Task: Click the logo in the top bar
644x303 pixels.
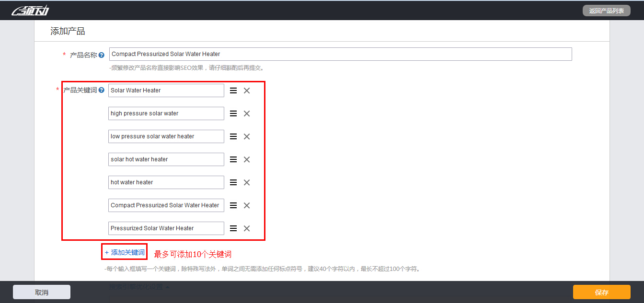Action: coord(30,11)
